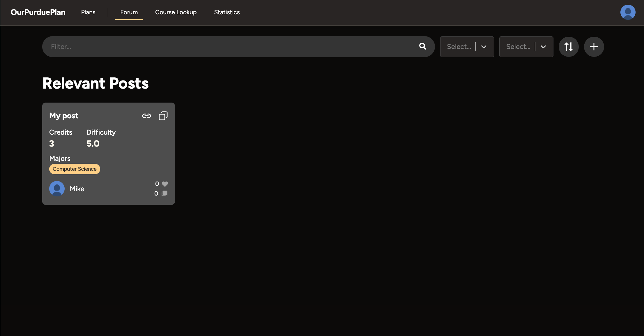Click the duplicate icon on My post
This screenshot has height=336, width=644.
pos(163,116)
